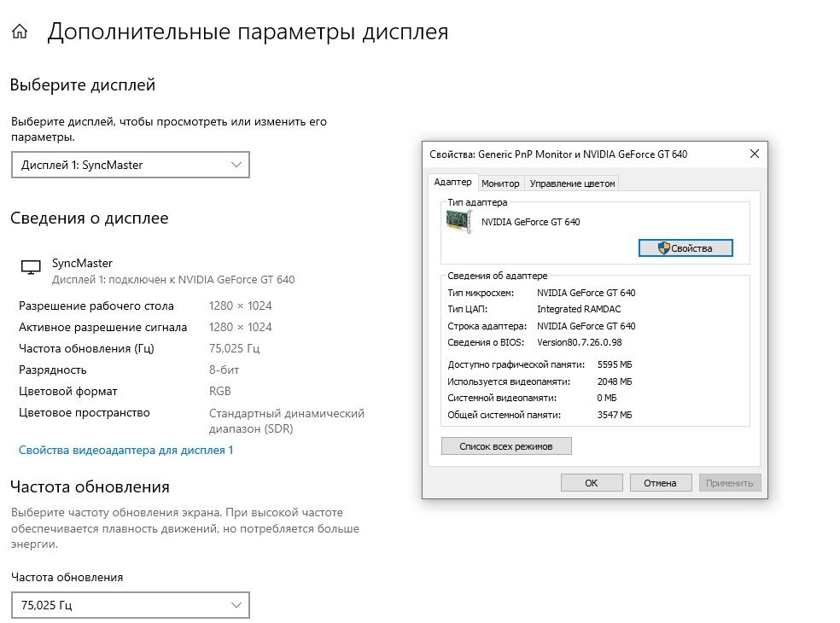Click the dialog title bar text
The image size is (840, 623).
(558, 154)
